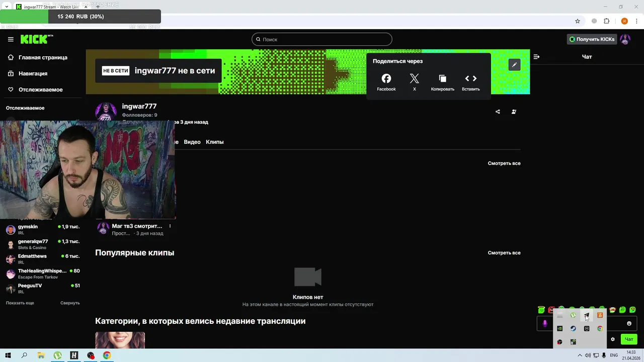Click orange icon in tray popup
This screenshot has width=644, height=362.
[600, 315]
